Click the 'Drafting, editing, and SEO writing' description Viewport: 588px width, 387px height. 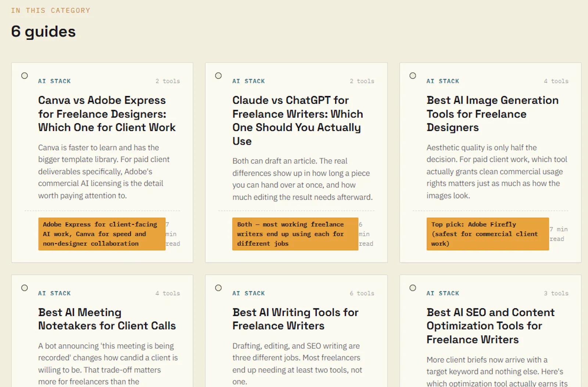[x=297, y=364]
